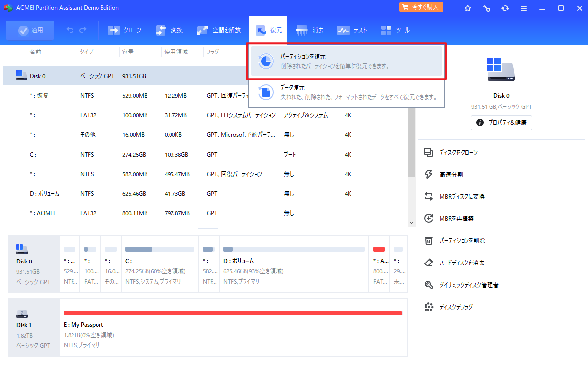Click the disk clone icon in side panel
This screenshot has height=368, width=588.
429,153
